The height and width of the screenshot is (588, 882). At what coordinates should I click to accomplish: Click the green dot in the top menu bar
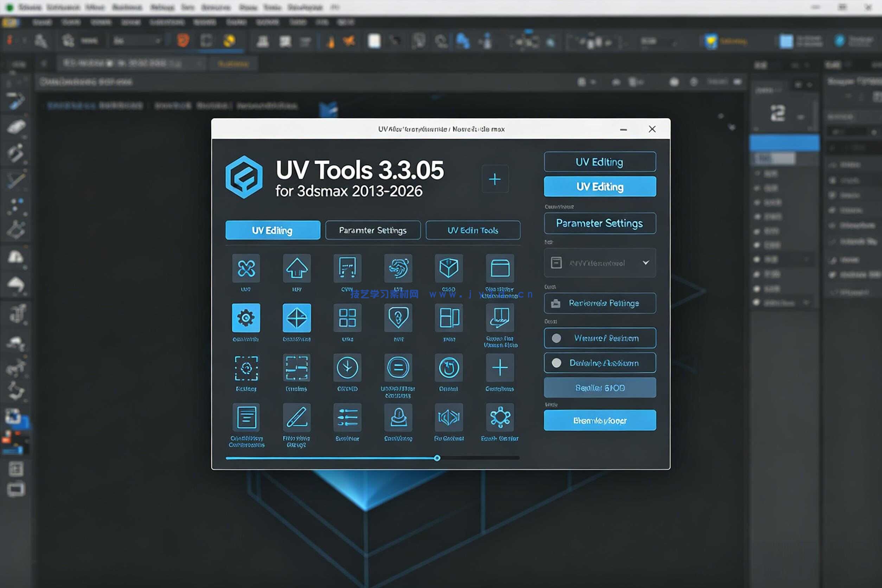[x=10, y=7]
